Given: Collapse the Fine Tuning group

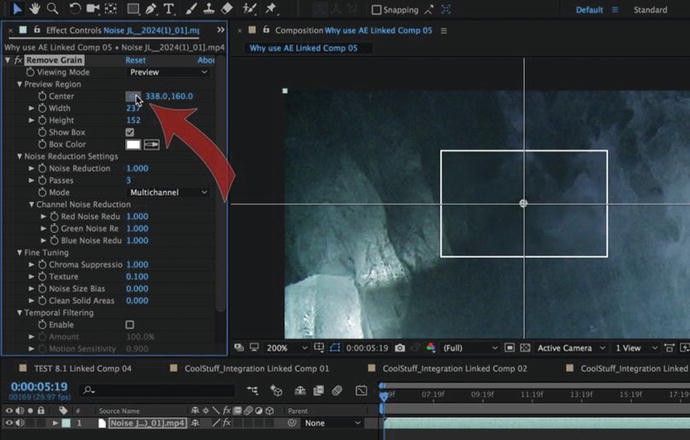Looking at the screenshot, I should [x=19, y=253].
